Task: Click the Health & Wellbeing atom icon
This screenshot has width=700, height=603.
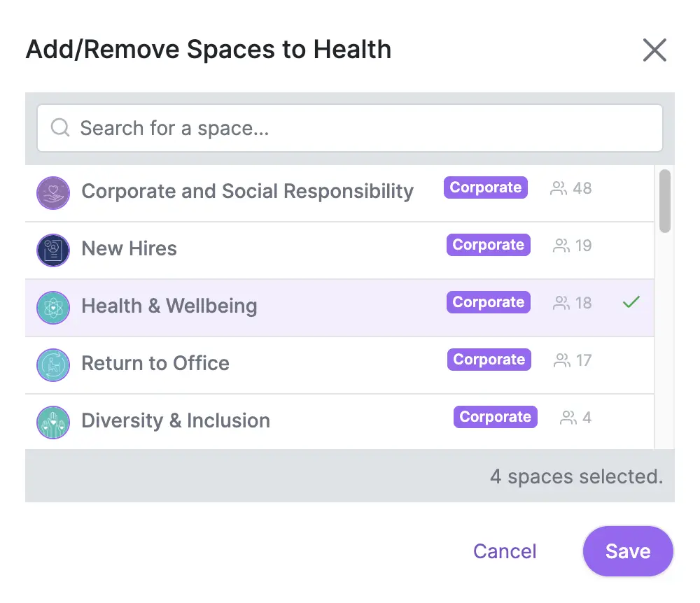Action: coord(53,307)
